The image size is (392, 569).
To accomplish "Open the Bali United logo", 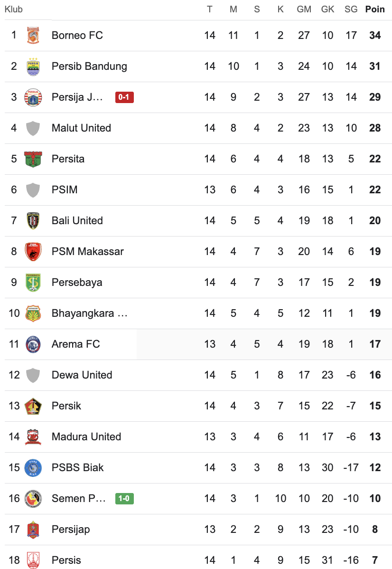I will click(x=33, y=221).
